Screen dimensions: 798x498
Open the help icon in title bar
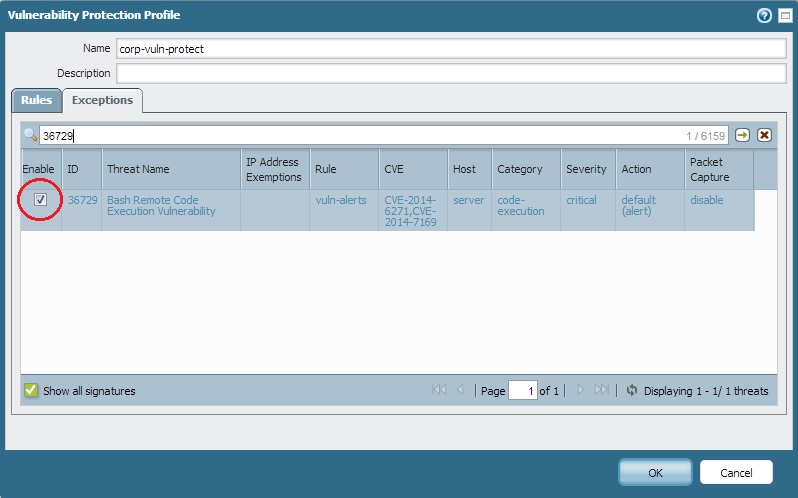764,16
